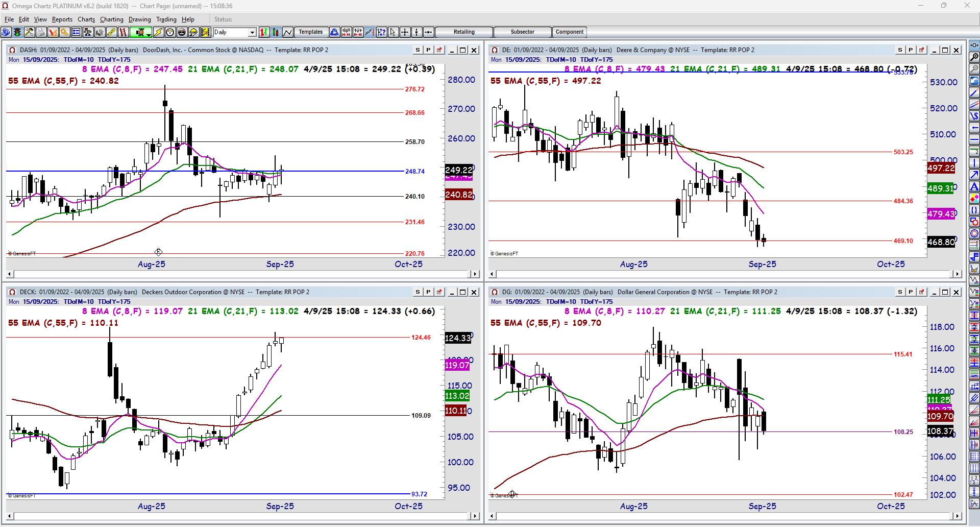Select the parallel lines drawing tool
Image resolution: width=980 pixels, height=527 pixels.
click(974, 104)
